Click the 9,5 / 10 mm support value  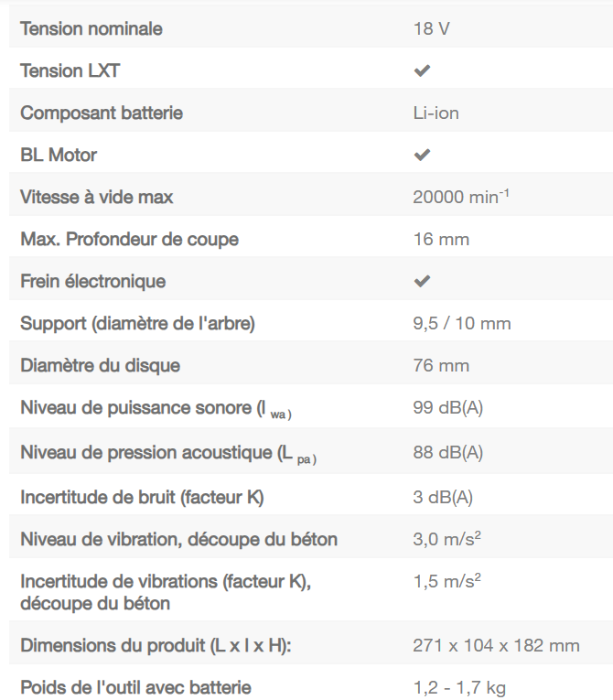click(x=462, y=323)
